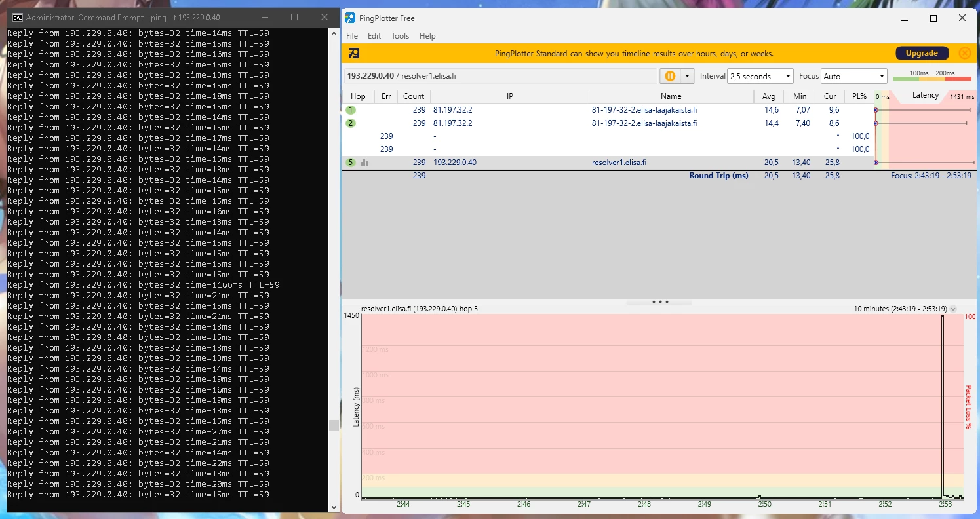Click the PingPlotter logo in the yellow banner
Screen dimensions: 980x519
click(x=354, y=54)
